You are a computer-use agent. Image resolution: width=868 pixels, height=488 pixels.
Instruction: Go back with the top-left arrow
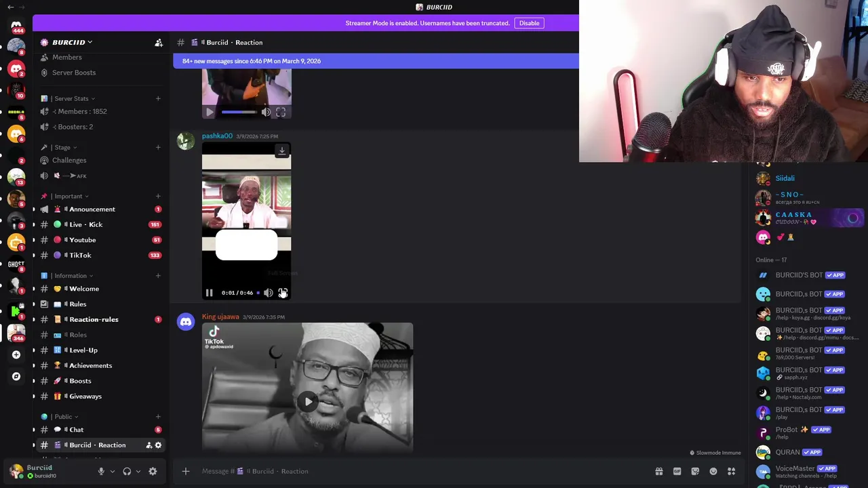10,7
